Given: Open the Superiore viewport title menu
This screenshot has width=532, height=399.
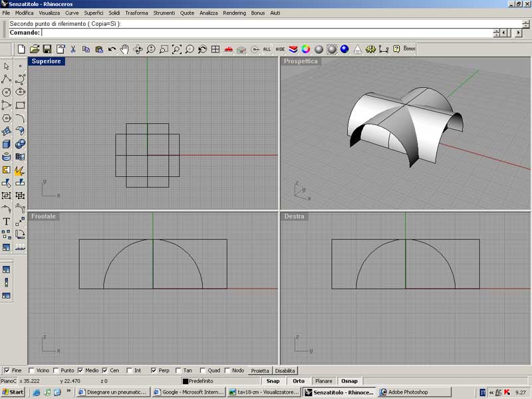Looking at the screenshot, I should pyautogui.click(x=46, y=61).
